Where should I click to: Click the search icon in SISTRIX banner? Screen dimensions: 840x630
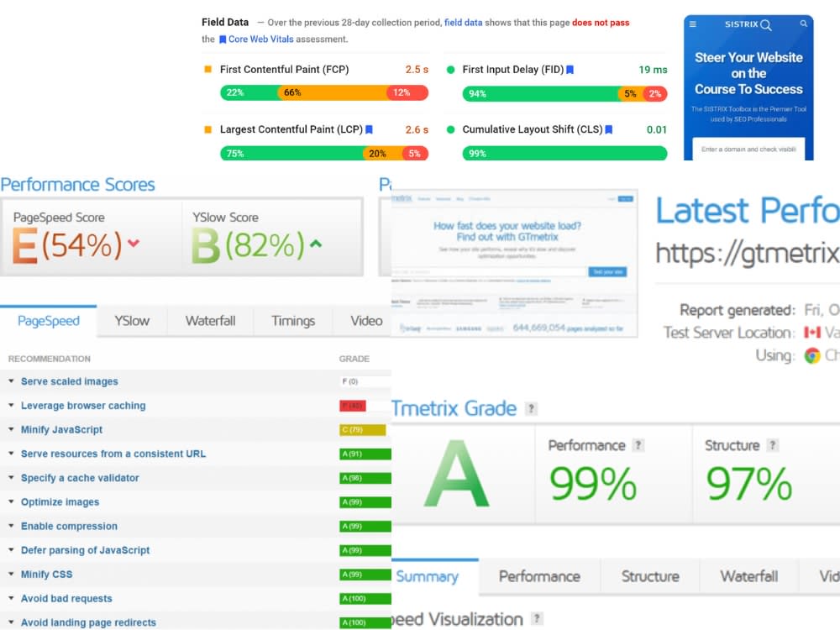[x=804, y=24]
